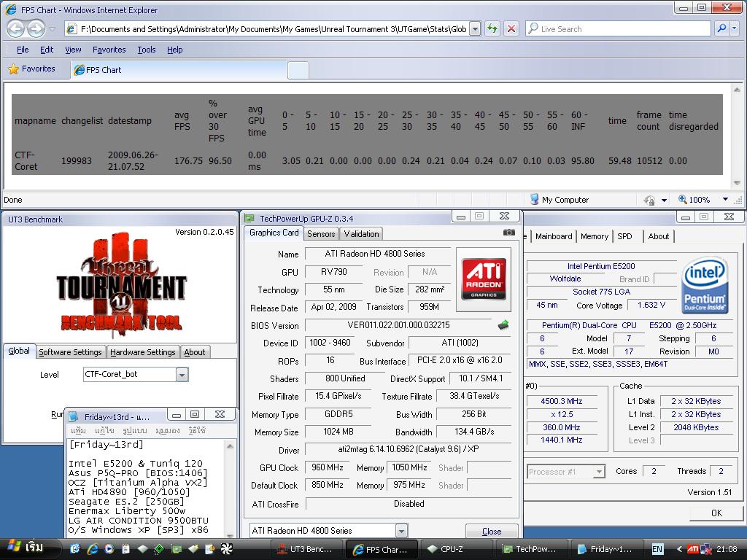Switch to Mainboard tab in CPU-Z

coord(554,236)
